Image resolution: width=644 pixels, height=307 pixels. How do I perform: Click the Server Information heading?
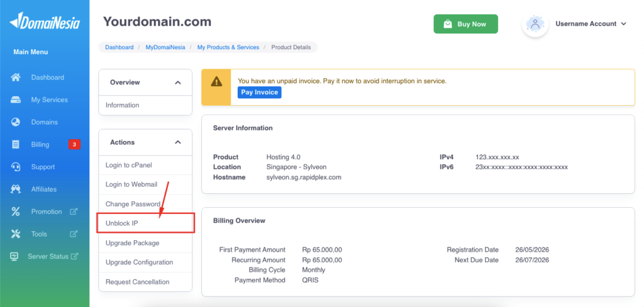click(243, 128)
